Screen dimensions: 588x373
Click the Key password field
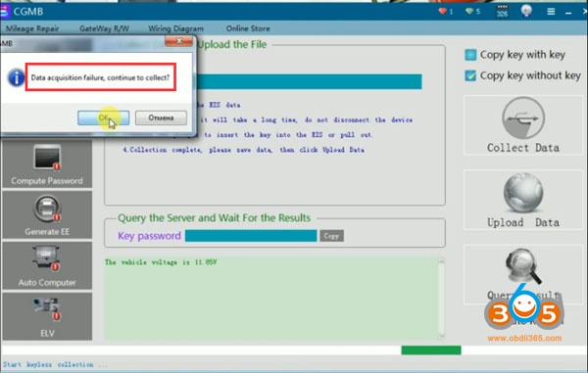coord(251,236)
